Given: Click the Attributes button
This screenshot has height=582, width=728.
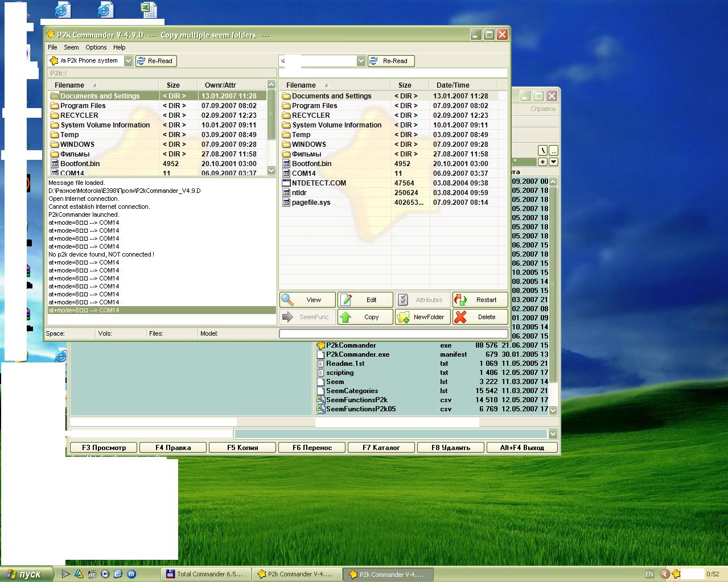Looking at the screenshot, I should click(422, 300).
